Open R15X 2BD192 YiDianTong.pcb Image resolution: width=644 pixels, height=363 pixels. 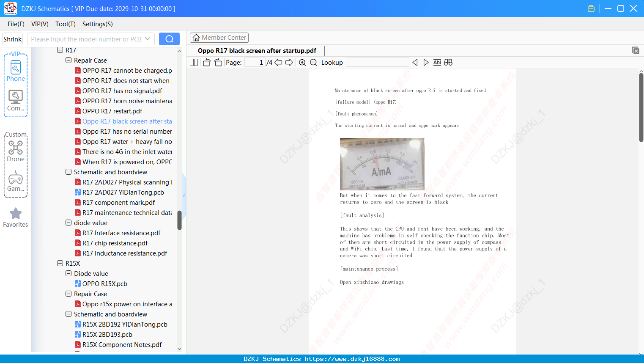[121, 324]
